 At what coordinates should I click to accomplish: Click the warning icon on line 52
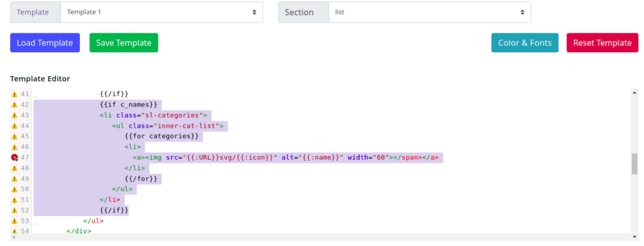[x=14, y=211]
